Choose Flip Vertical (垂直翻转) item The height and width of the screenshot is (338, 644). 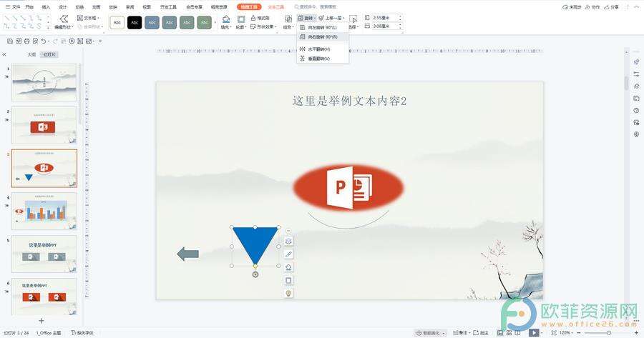[x=323, y=59]
